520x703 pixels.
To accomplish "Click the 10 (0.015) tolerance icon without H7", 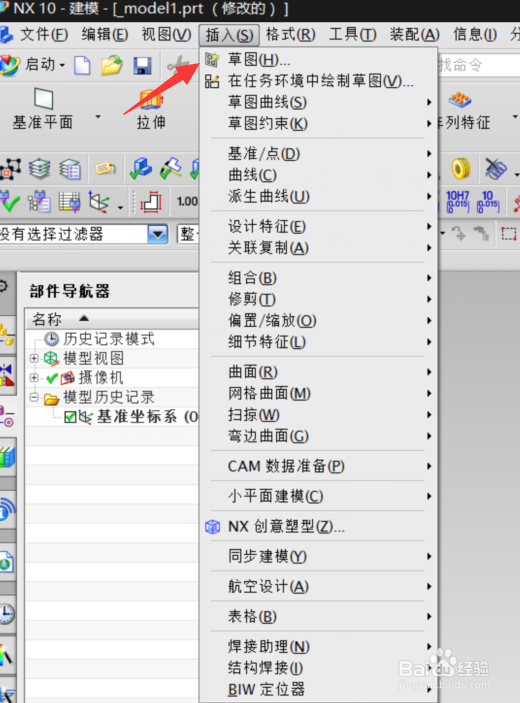I will 488,201.
